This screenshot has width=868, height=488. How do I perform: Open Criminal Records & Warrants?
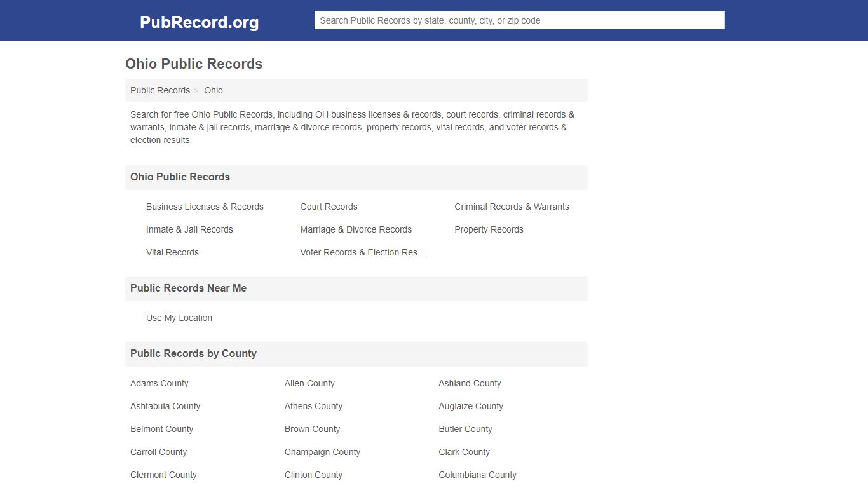click(x=512, y=207)
